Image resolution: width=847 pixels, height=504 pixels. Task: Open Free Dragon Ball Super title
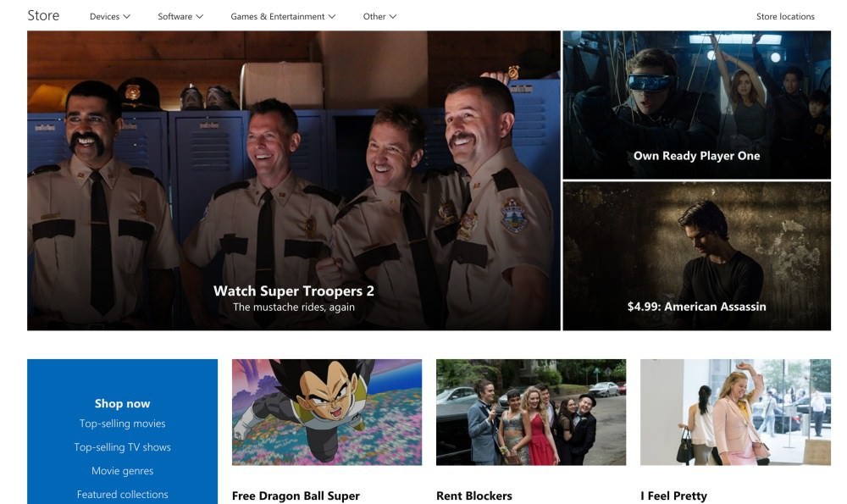296,496
